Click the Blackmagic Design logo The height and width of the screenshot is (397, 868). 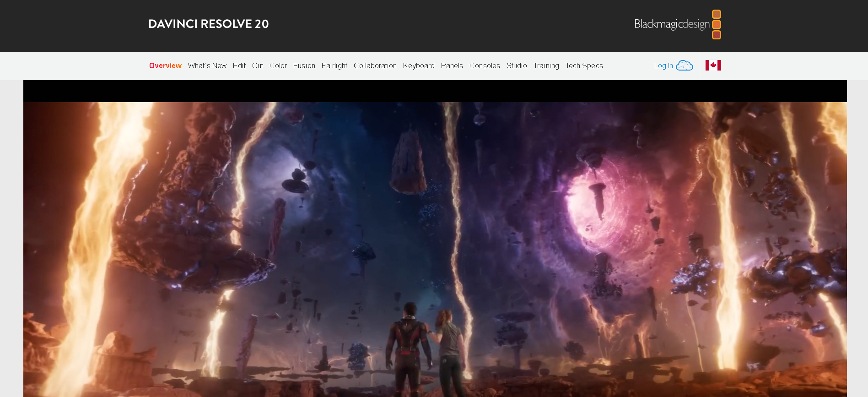[678, 24]
